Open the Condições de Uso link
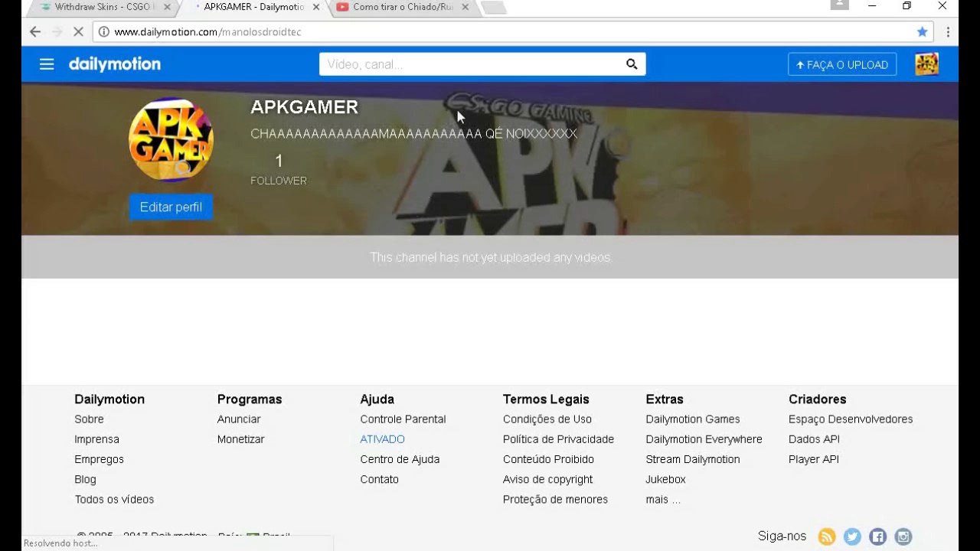The height and width of the screenshot is (551, 980). 547,419
